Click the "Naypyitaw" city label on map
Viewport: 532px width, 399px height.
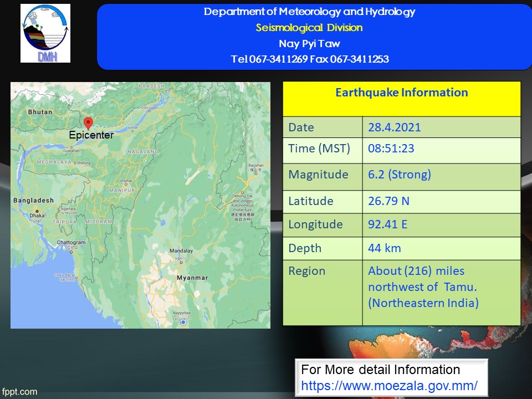pyautogui.click(x=182, y=313)
